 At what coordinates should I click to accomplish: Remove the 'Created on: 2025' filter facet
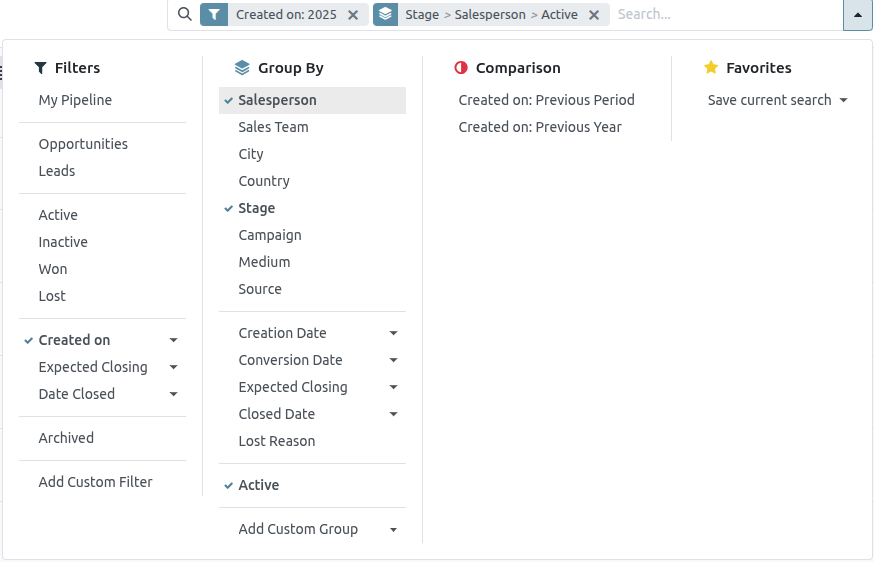[x=353, y=15]
